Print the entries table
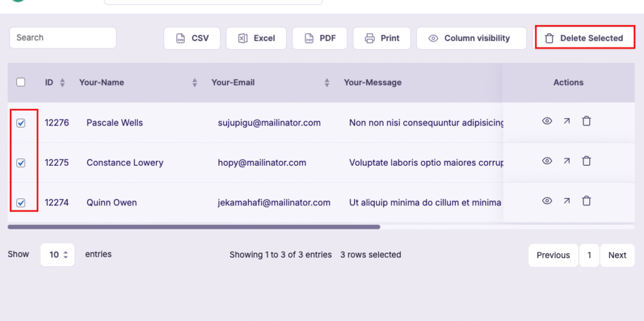The image size is (644, 321). (382, 38)
